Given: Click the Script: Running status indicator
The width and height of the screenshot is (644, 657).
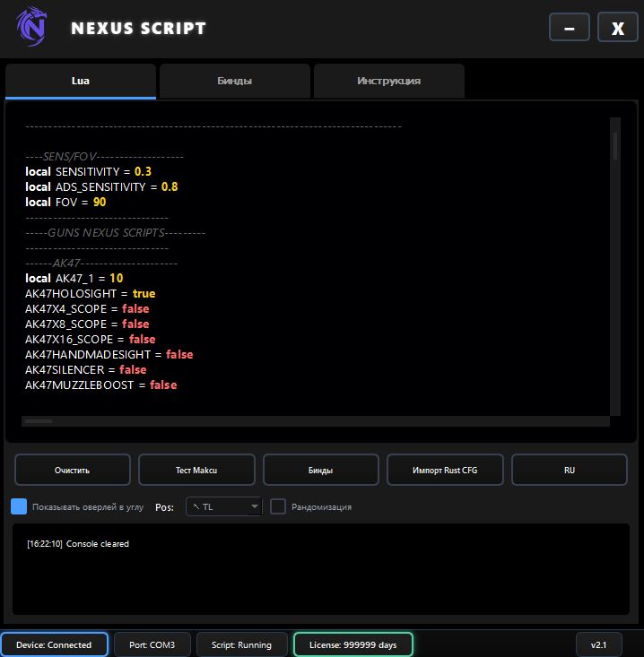Looking at the screenshot, I should tap(241, 644).
